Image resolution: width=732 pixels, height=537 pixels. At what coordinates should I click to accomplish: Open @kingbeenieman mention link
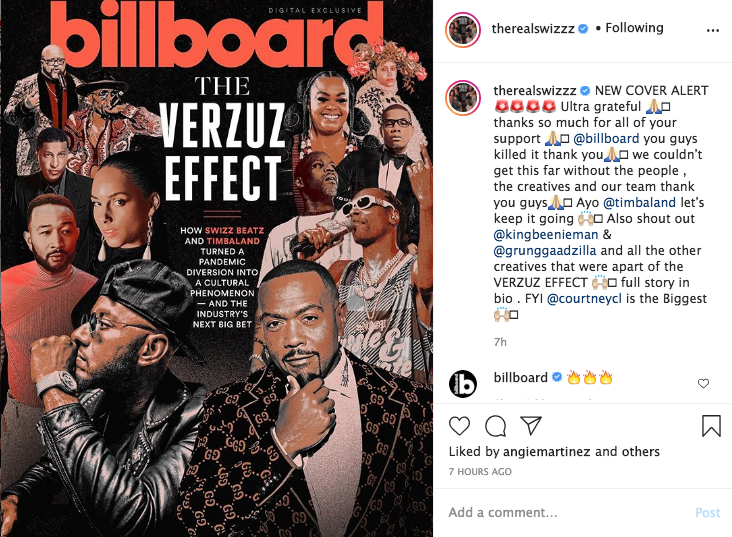click(x=546, y=234)
